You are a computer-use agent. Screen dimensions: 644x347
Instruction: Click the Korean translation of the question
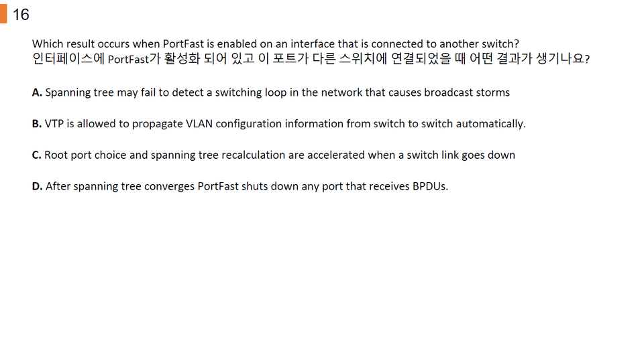coord(311,59)
